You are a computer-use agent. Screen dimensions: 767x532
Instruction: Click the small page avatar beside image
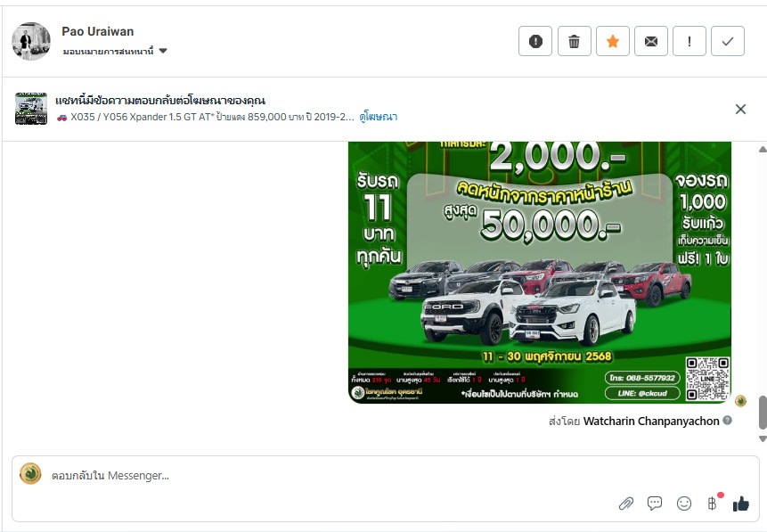[740, 401]
